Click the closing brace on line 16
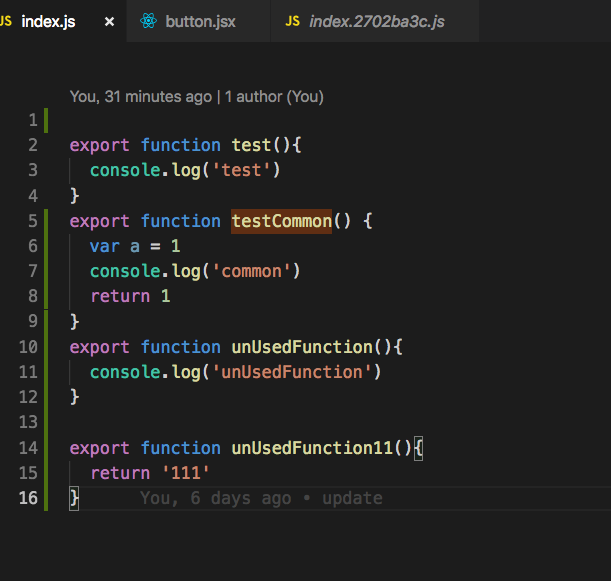The height and width of the screenshot is (581, 611). tap(74, 498)
